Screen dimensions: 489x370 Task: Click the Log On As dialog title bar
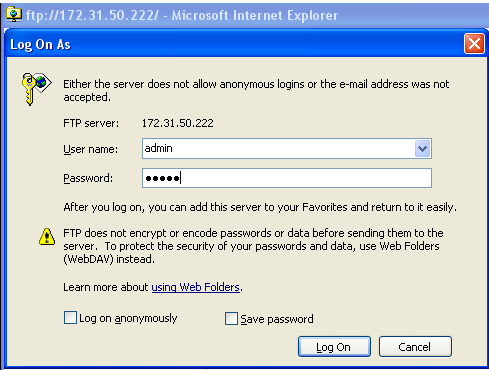tap(233, 44)
